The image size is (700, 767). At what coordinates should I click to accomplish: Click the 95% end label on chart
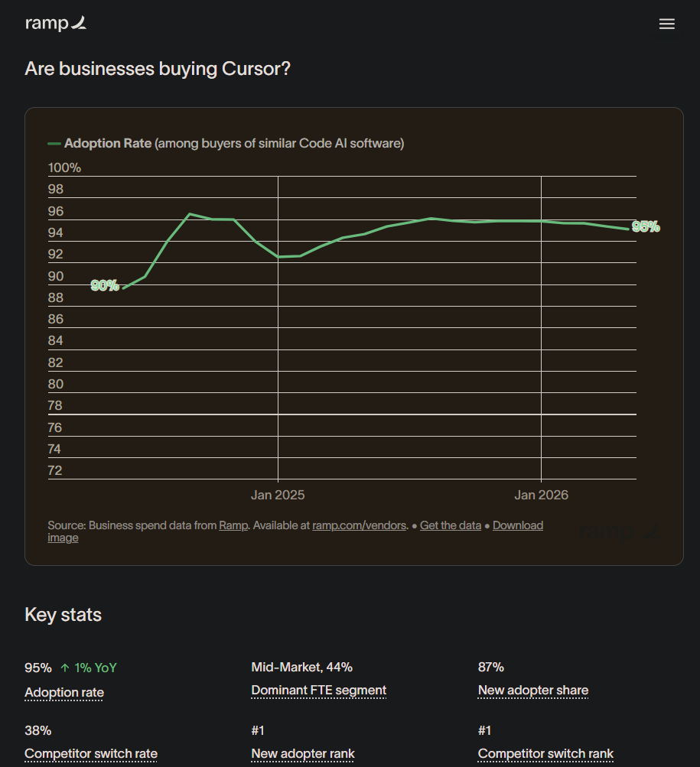(646, 226)
